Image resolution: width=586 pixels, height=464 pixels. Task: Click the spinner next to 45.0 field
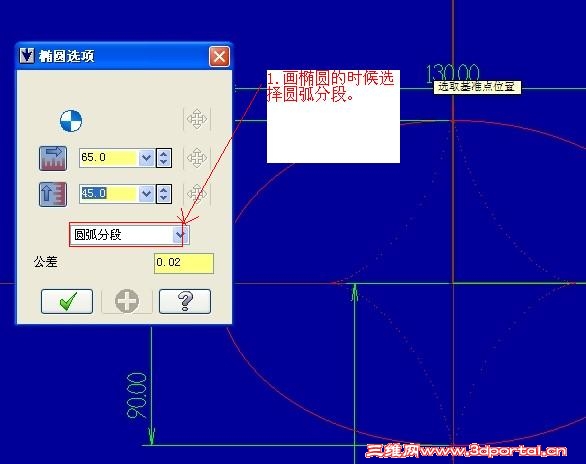[x=164, y=194]
